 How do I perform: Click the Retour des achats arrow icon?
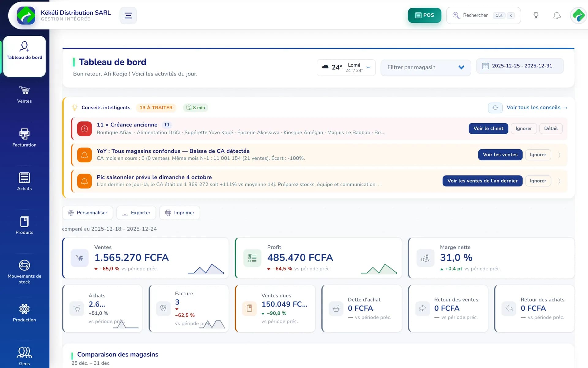point(509,308)
